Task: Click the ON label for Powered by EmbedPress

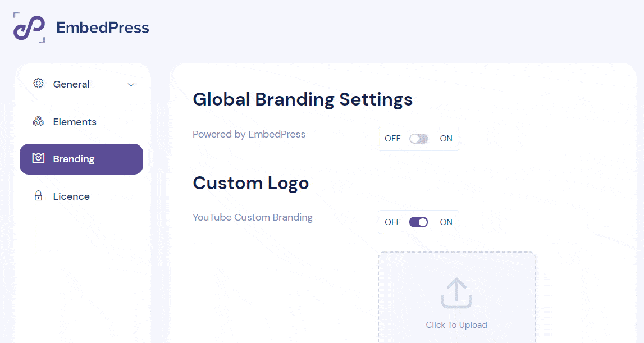Action: pyautogui.click(x=446, y=139)
